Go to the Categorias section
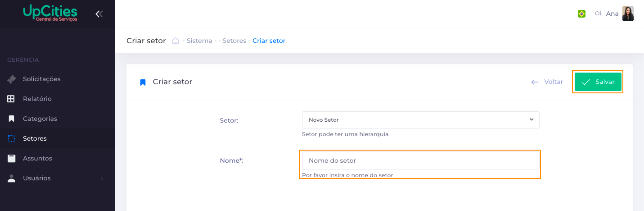This screenshot has height=211, width=644. point(58,119)
